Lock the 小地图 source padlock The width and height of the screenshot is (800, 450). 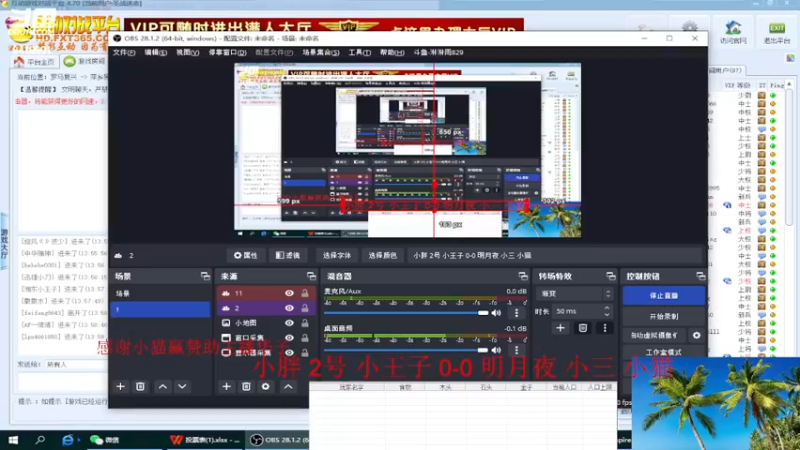(x=305, y=323)
